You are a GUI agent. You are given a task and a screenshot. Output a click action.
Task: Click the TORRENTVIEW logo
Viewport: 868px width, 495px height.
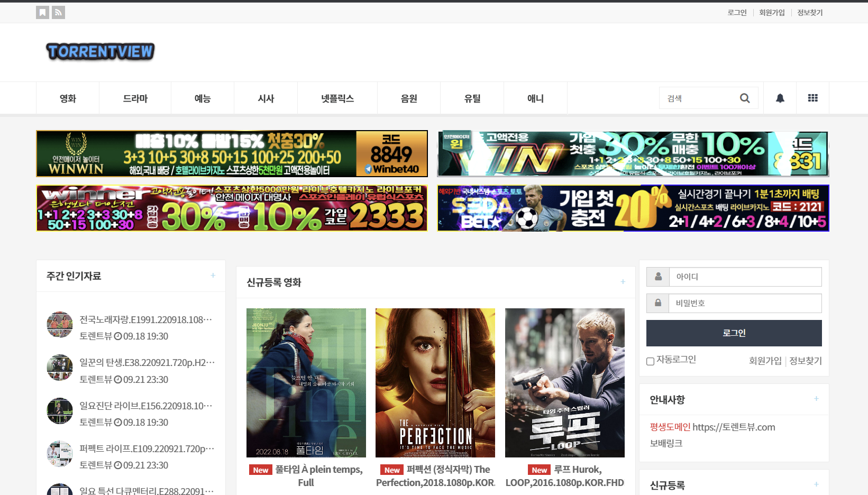pyautogui.click(x=100, y=51)
